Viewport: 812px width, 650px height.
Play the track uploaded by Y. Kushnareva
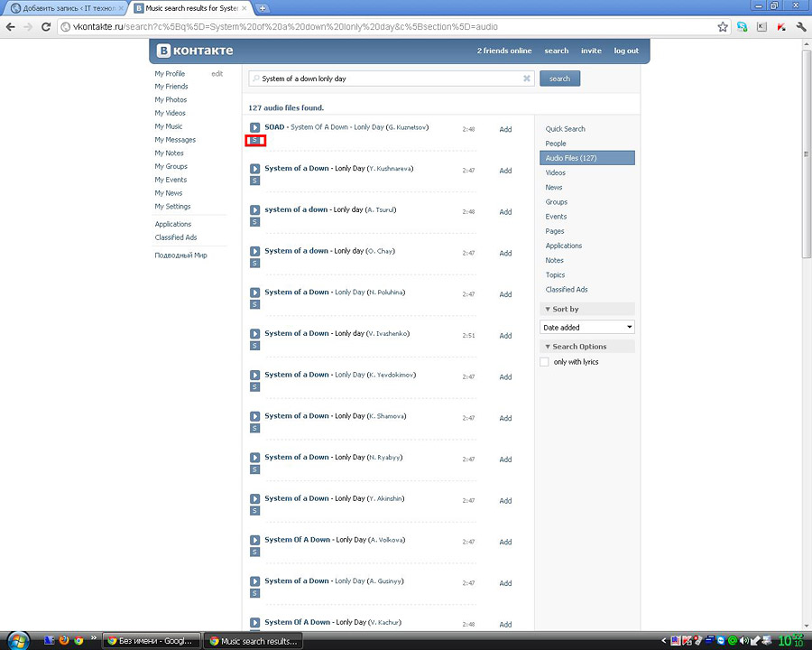[x=255, y=169]
